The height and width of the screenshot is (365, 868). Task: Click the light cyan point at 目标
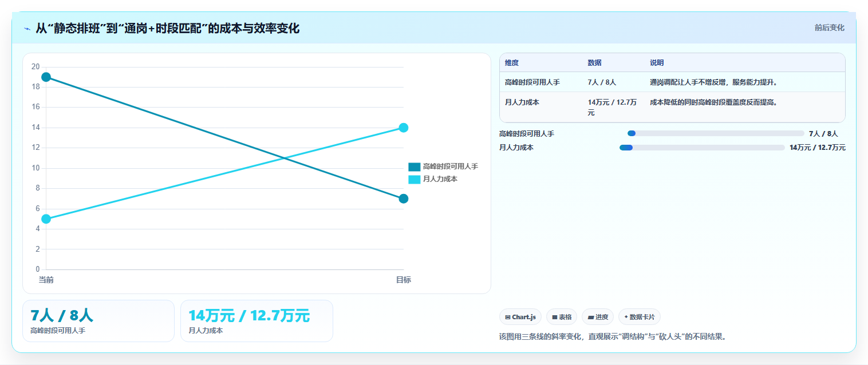(x=403, y=128)
